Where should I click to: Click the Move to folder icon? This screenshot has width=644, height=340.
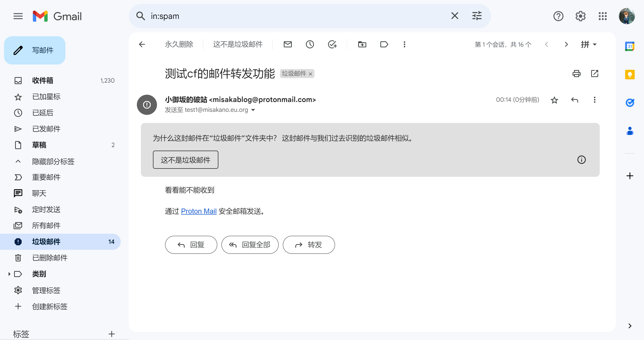tap(362, 44)
